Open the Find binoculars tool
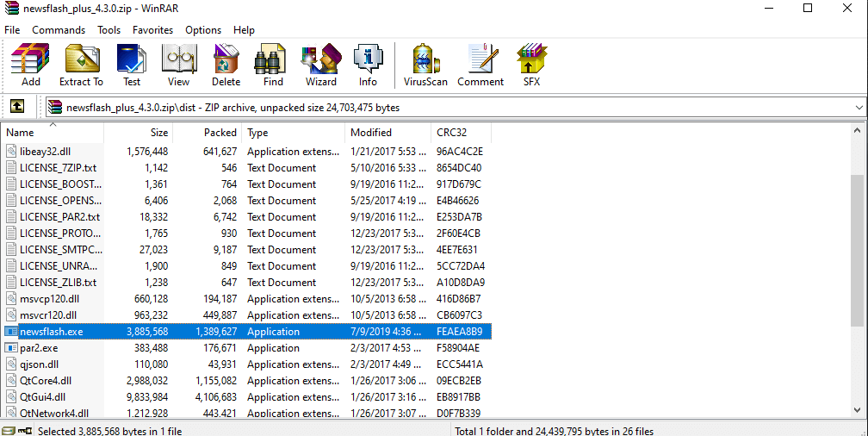Image resolution: width=868 pixels, height=436 pixels. [x=273, y=65]
